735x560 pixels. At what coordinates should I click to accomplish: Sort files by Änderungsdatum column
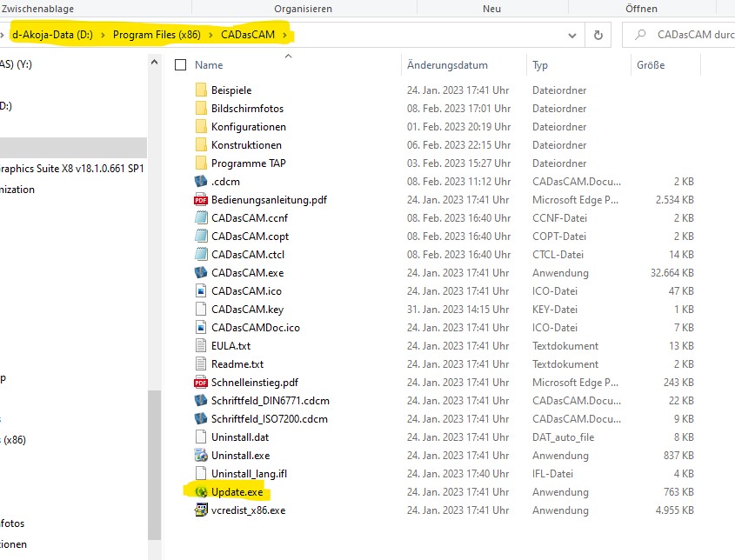click(447, 64)
